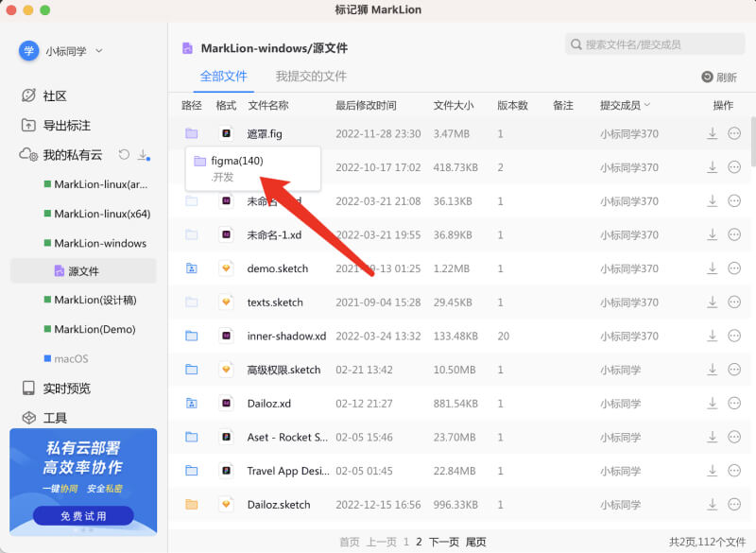Select the MarkLion(设计稿) cloud item

[x=88, y=302]
